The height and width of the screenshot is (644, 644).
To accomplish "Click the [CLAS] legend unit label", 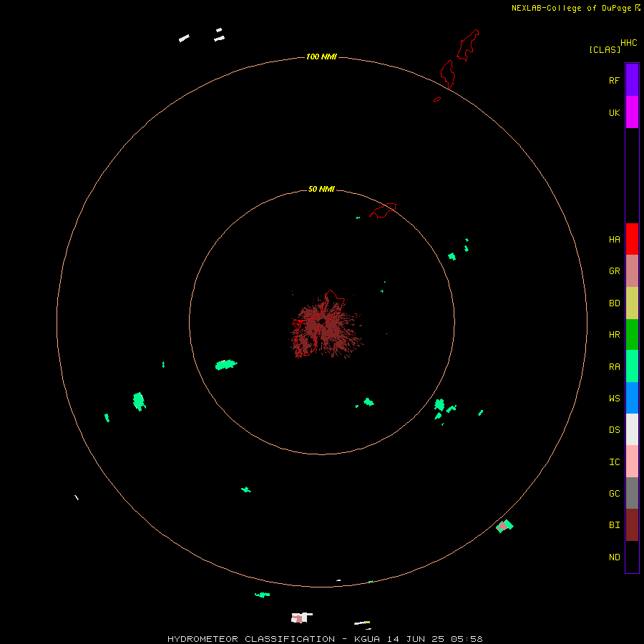I will pos(605,49).
